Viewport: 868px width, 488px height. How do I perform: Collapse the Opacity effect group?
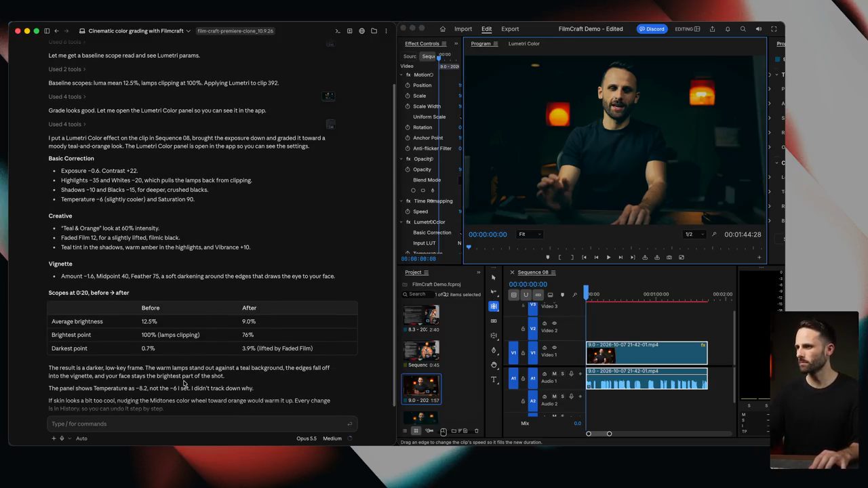[401, 159]
